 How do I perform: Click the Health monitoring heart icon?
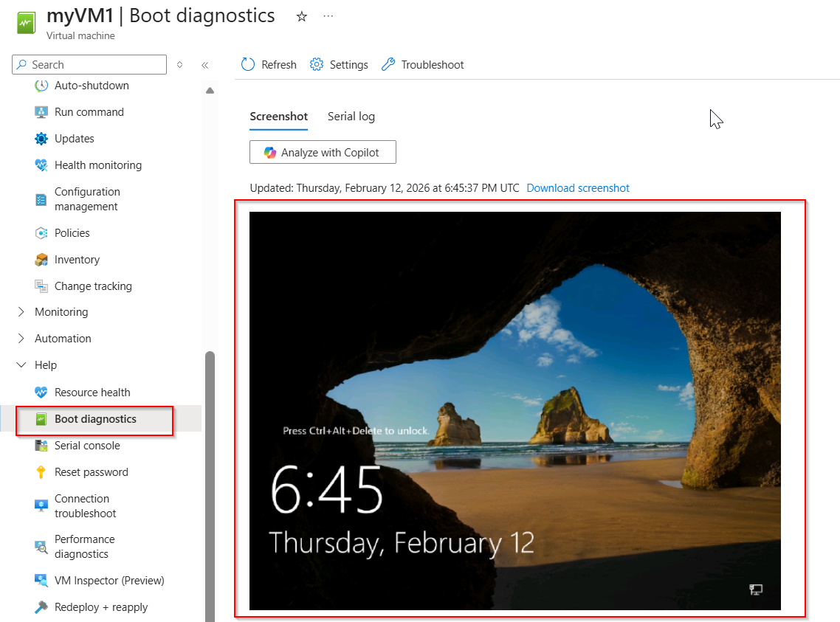pos(41,165)
